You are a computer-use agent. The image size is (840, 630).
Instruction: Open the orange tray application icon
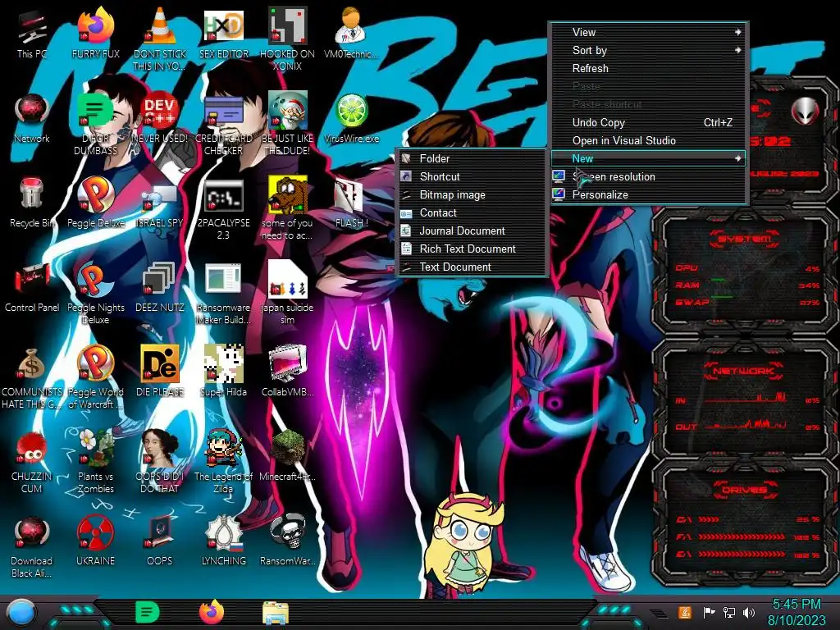[685, 612]
